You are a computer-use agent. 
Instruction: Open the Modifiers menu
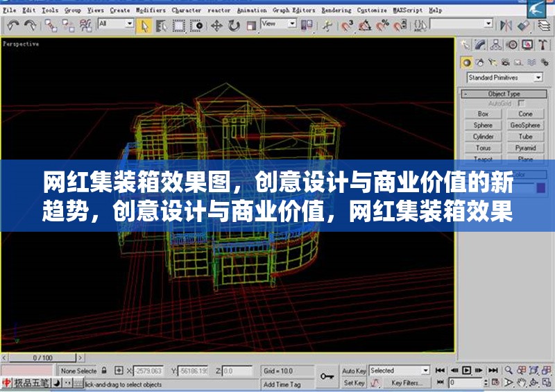[151, 10]
